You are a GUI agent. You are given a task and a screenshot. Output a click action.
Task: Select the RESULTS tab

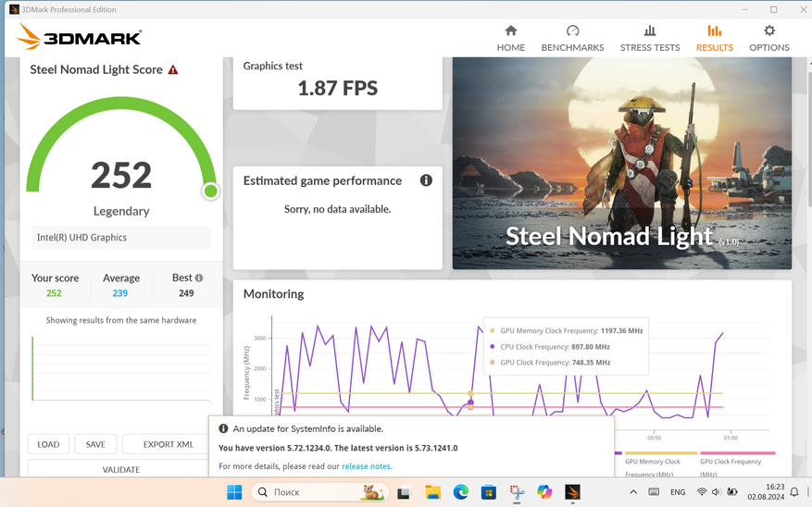pyautogui.click(x=714, y=38)
